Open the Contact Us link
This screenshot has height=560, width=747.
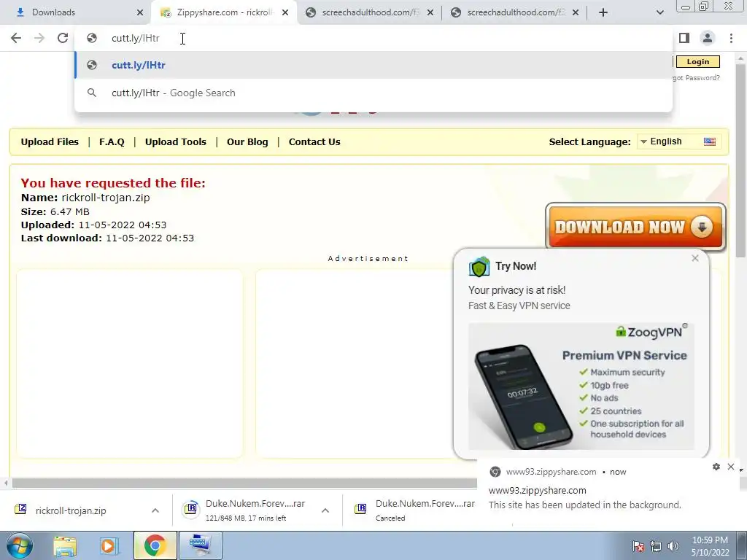314,142
